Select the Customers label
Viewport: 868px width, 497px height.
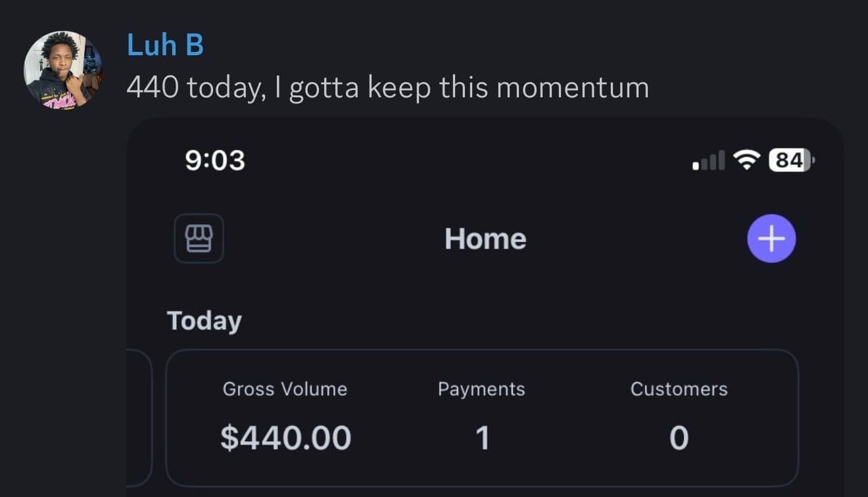pos(679,389)
